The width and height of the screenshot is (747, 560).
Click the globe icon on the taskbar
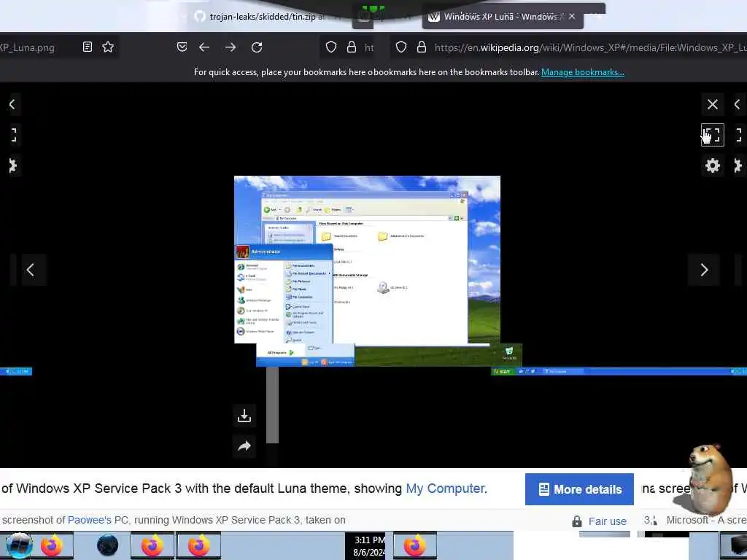108,545
